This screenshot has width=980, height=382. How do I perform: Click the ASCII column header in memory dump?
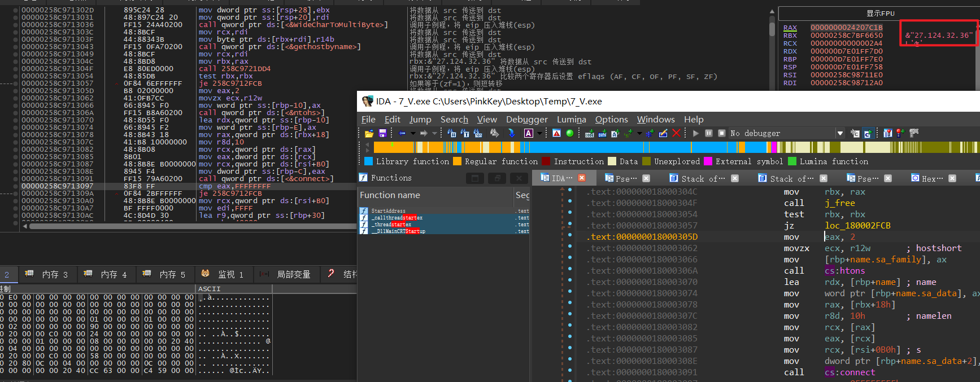[x=234, y=289]
